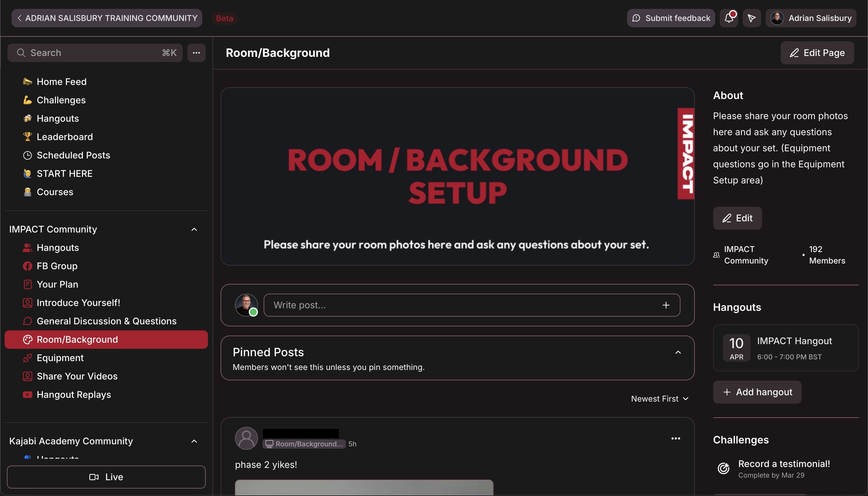This screenshot has height=496, width=868.
Task: Open Leaderboard from the sidebar
Action: click(64, 137)
